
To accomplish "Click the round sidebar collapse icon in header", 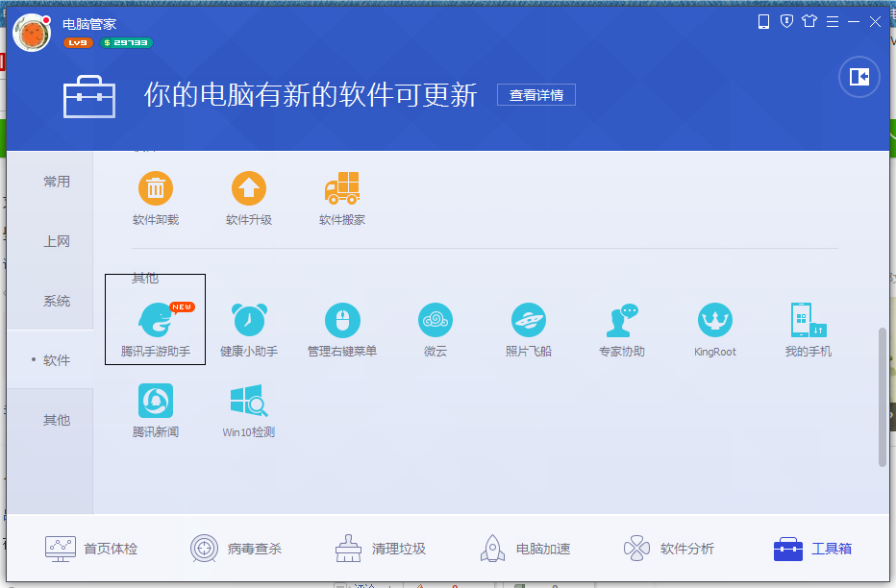I will click(859, 77).
